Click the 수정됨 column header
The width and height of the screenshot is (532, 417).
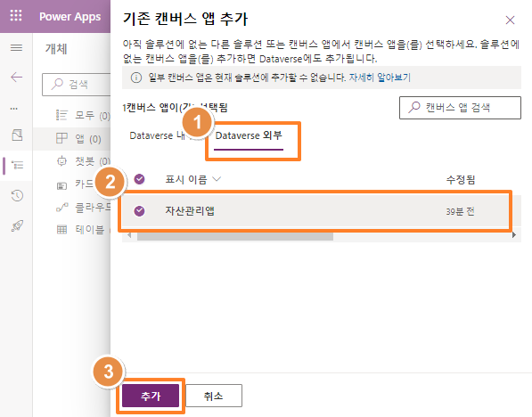[x=461, y=179]
